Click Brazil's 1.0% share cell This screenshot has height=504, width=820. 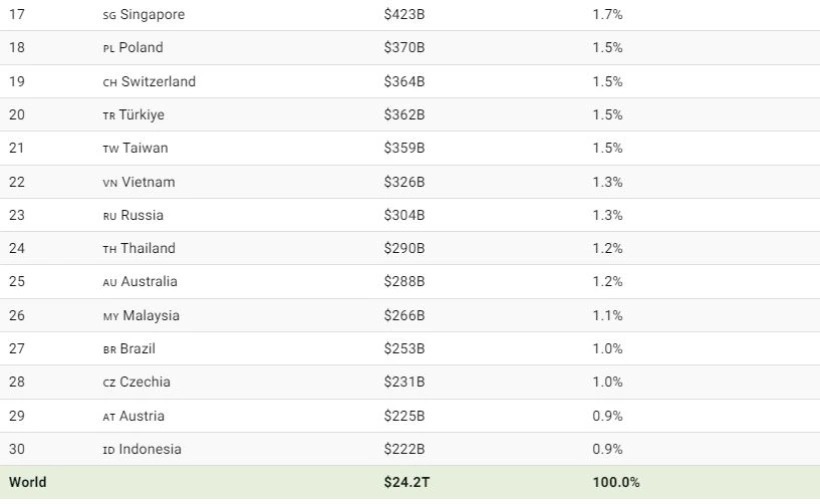(x=607, y=349)
